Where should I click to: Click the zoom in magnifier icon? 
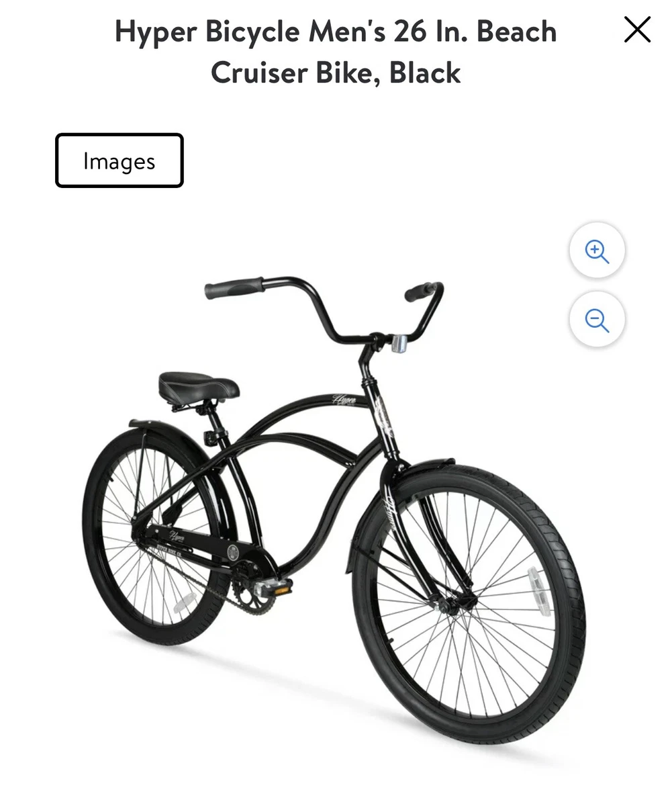click(x=597, y=251)
